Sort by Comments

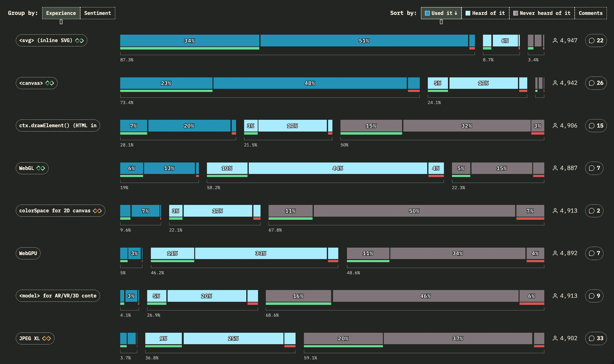(x=590, y=13)
